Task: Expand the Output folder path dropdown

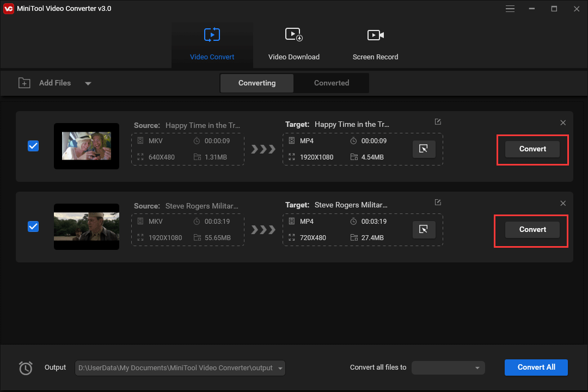Action: [x=280, y=369]
